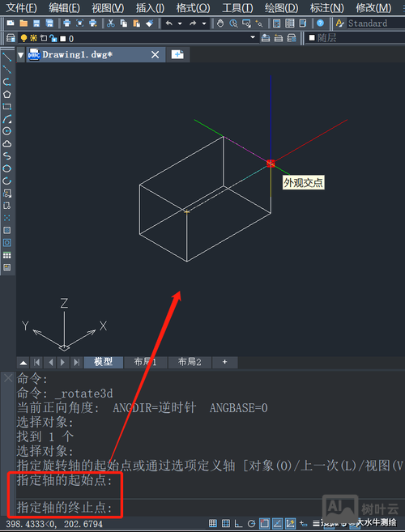Select the Elliptical arc tool
The height and width of the screenshot is (532, 405).
tap(6, 181)
